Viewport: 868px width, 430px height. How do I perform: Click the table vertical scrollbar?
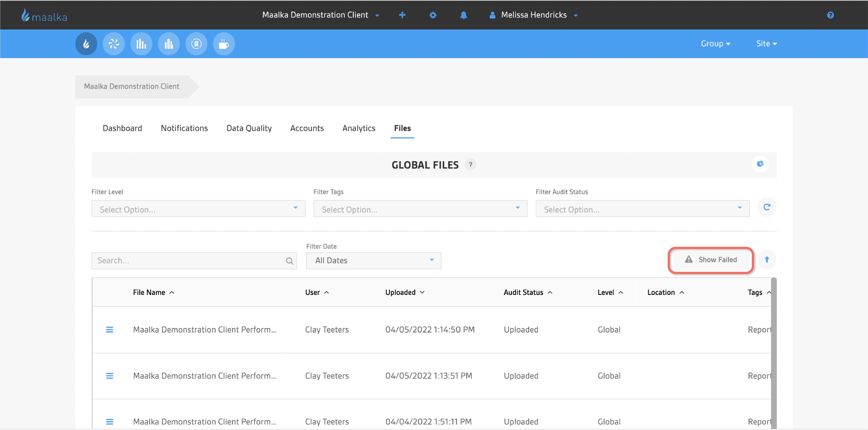(773, 353)
